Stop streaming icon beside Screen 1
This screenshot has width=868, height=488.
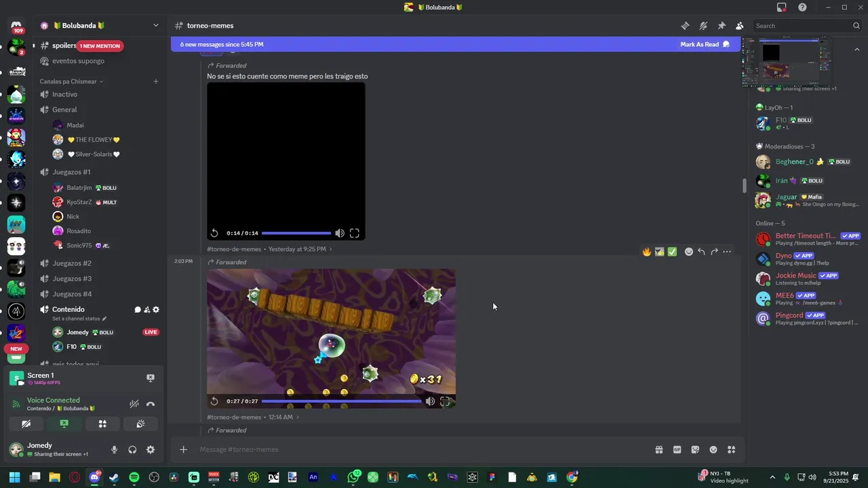pos(151,378)
